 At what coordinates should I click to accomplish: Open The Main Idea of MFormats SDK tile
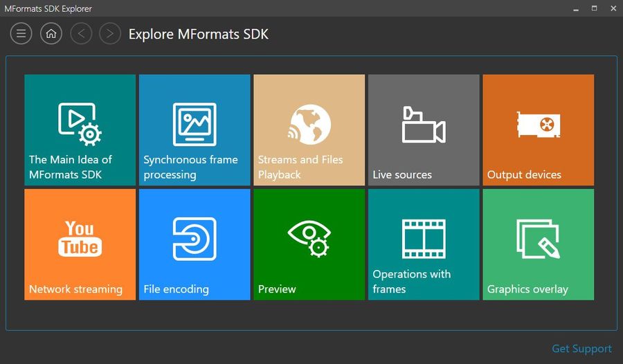point(80,130)
